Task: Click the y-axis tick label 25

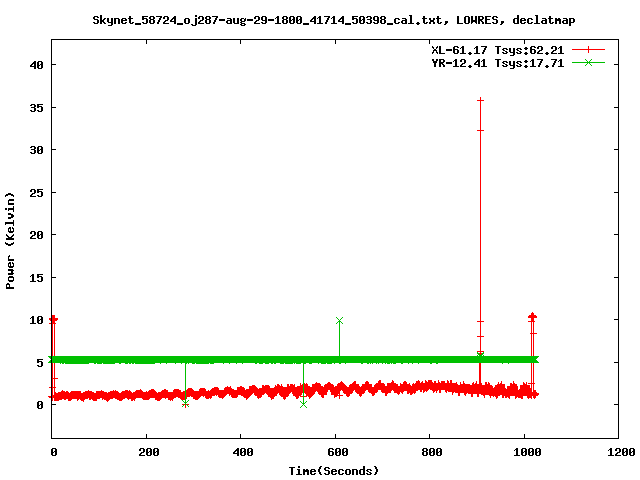Action: [37, 193]
